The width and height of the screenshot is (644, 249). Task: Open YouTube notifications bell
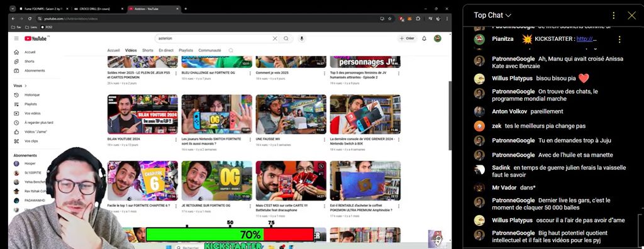pyautogui.click(x=425, y=38)
